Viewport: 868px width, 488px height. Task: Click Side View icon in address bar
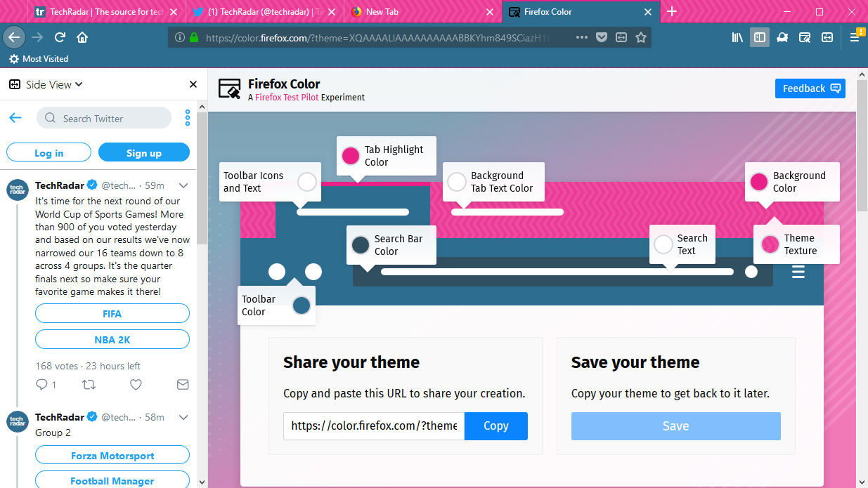621,37
